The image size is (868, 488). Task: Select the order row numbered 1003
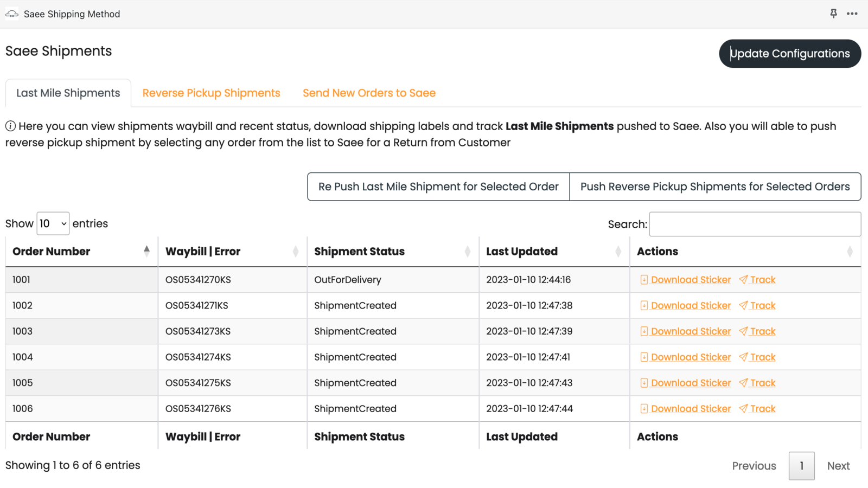point(433,331)
